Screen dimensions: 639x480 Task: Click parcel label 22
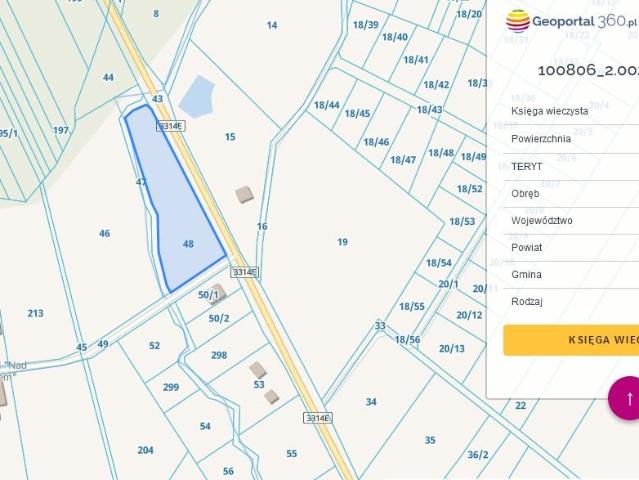pyautogui.click(x=521, y=405)
